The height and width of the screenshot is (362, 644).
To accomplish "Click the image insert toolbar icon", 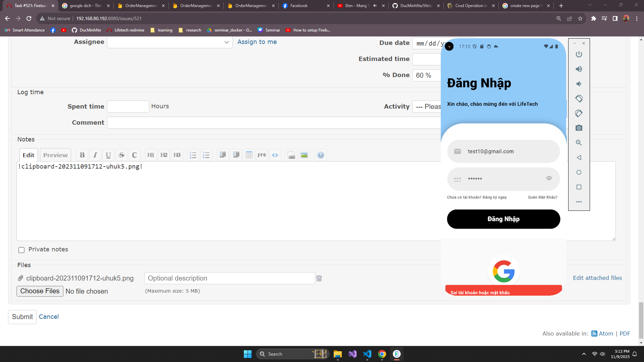I will click(x=304, y=155).
